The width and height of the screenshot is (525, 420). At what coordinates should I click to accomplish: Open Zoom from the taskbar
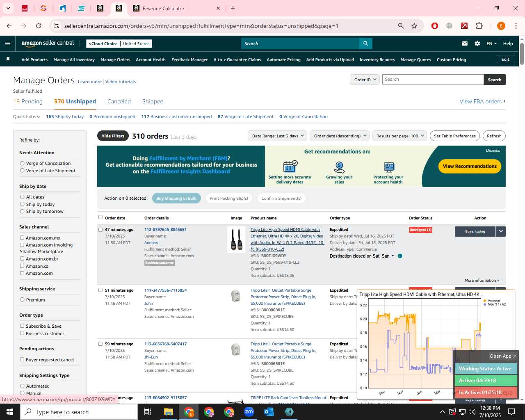pyautogui.click(x=249, y=412)
